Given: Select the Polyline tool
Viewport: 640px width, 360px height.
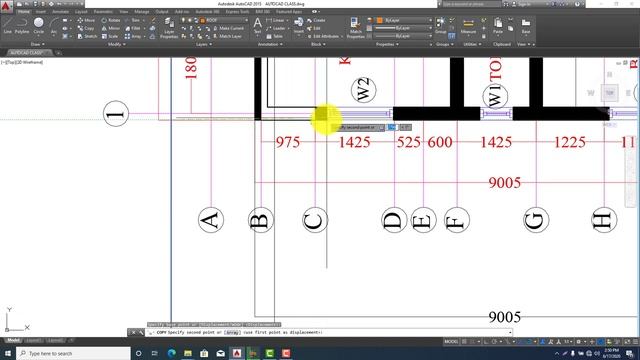Looking at the screenshot, I should click(22, 26).
